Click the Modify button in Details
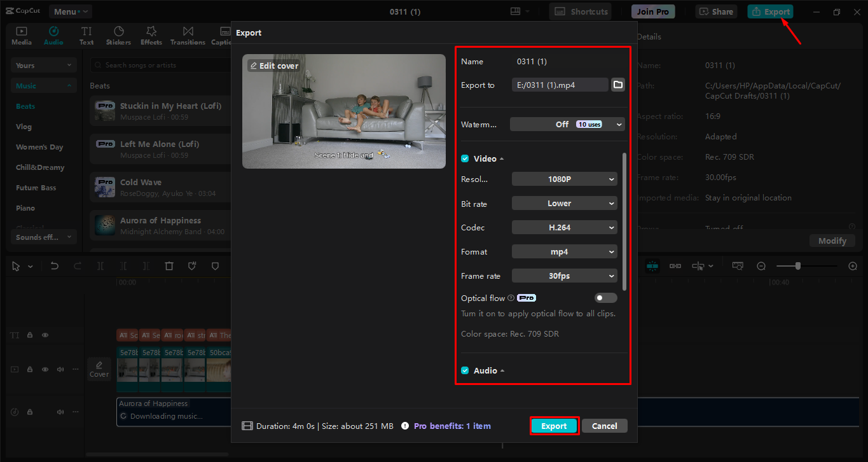The width and height of the screenshot is (868, 462). coord(832,241)
